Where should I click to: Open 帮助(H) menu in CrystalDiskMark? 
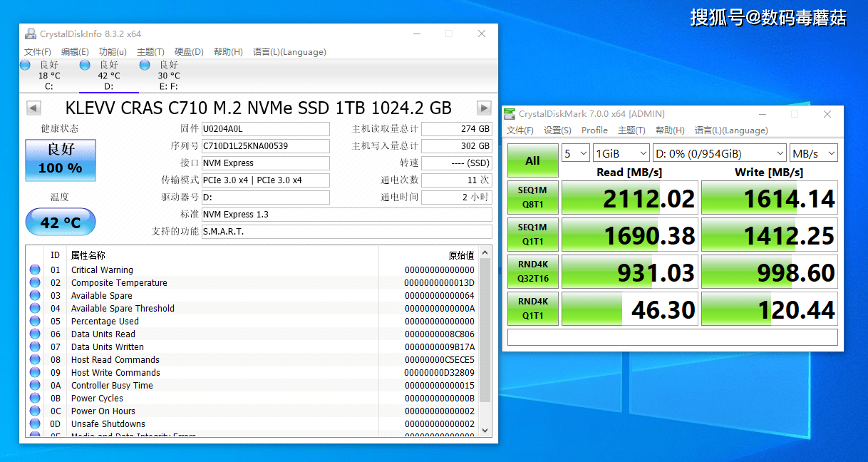point(670,130)
